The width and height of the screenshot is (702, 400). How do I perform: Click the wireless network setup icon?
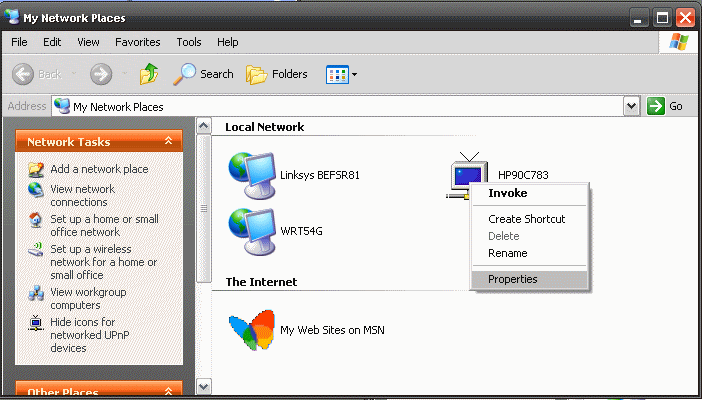pos(36,249)
